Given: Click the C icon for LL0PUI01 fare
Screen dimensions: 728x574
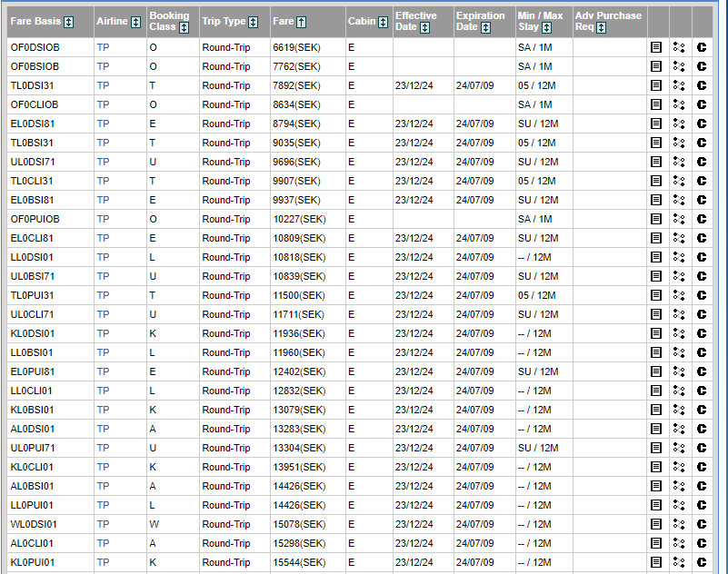Looking at the screenshot, I should pyautogui.click(x=702, y=505).
